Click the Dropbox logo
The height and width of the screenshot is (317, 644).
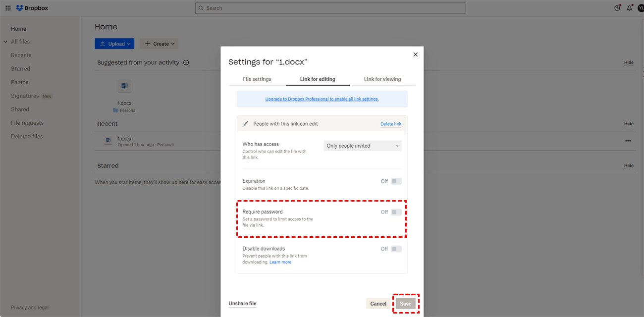tap(32, 8)
